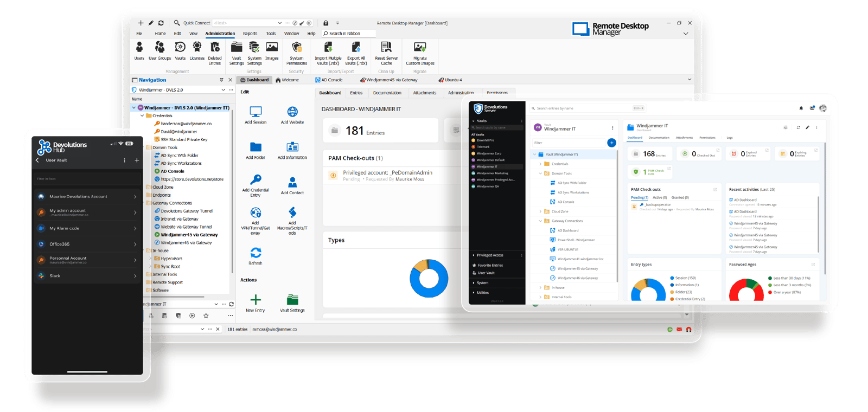Open the Reports ribbon tab
Image resolution: width=868 pixels, height=412 pixels.
(x=250, y=34)
